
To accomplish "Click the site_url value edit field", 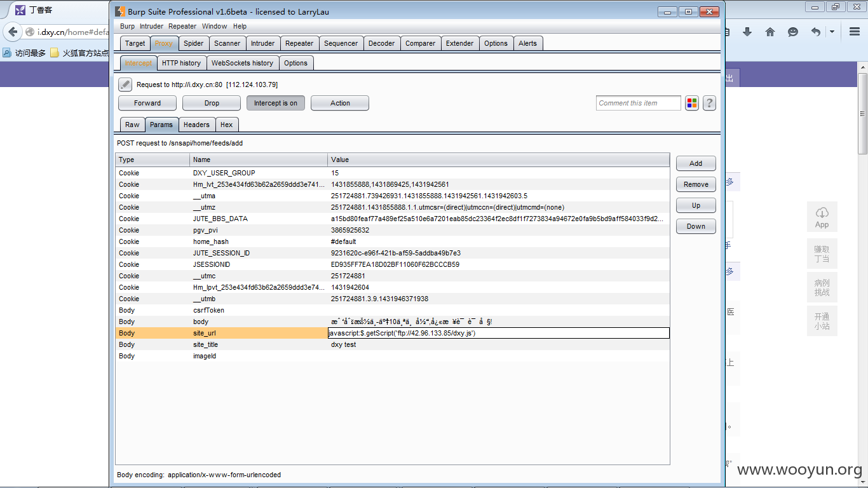I will tap(499, 333).
